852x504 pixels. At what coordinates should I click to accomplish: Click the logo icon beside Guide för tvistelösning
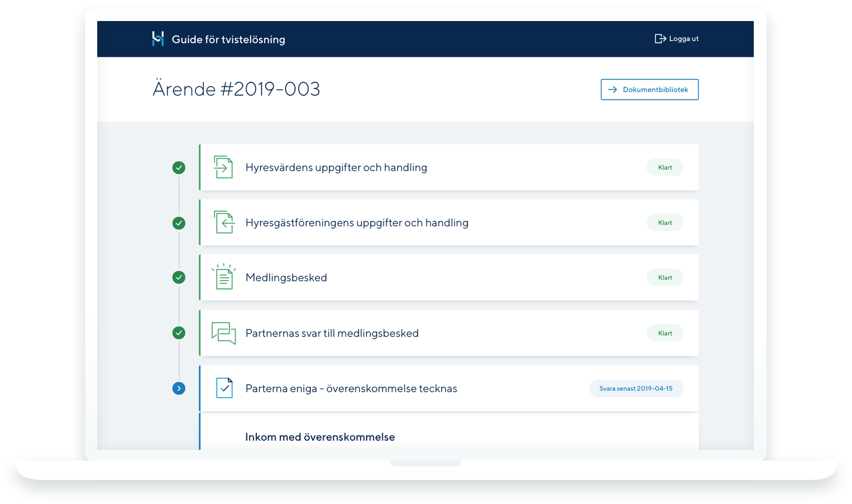click(158, 39)
